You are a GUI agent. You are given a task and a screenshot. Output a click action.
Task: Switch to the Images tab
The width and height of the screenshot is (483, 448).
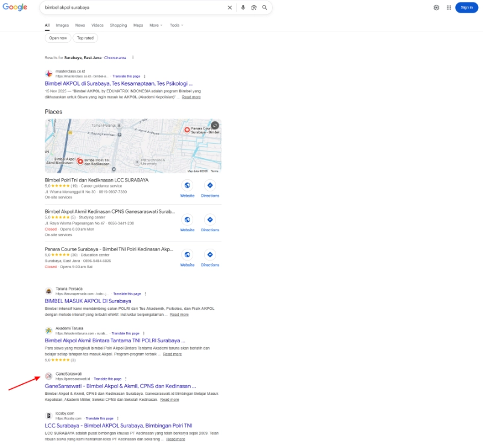[62, 25]
